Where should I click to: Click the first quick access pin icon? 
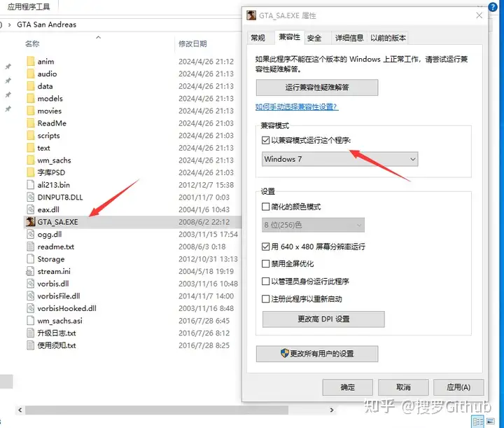8,67
